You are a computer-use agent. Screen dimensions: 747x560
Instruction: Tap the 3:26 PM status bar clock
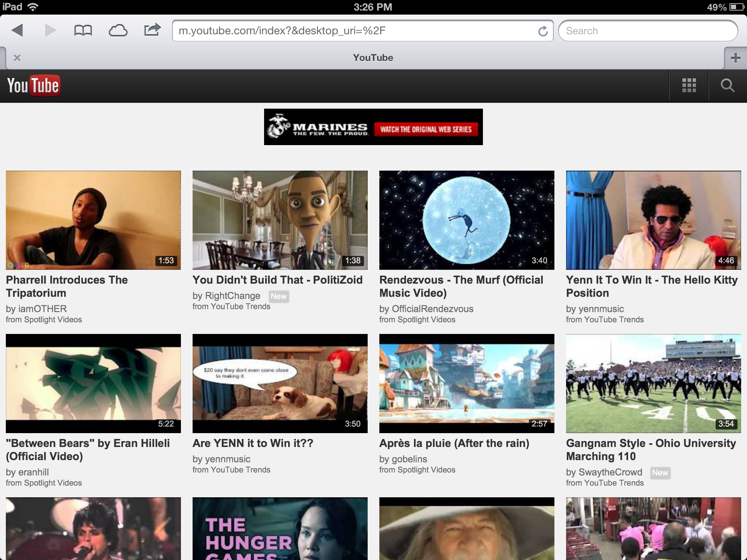pyautogui.click(x=373, y=7)
